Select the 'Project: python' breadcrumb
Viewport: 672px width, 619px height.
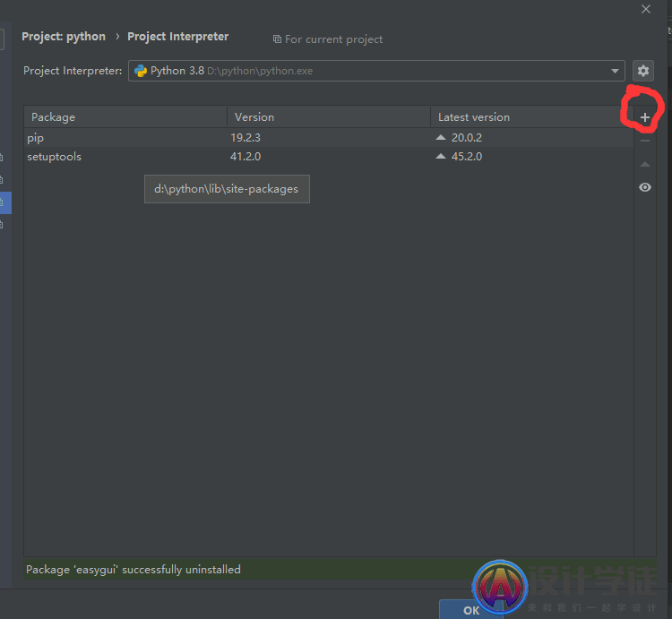point(64,37)
